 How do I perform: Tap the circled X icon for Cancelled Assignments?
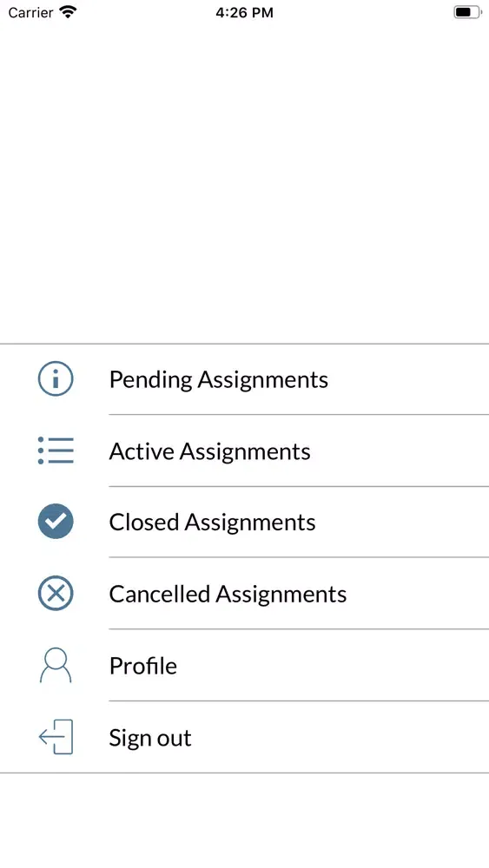[56, 593]
